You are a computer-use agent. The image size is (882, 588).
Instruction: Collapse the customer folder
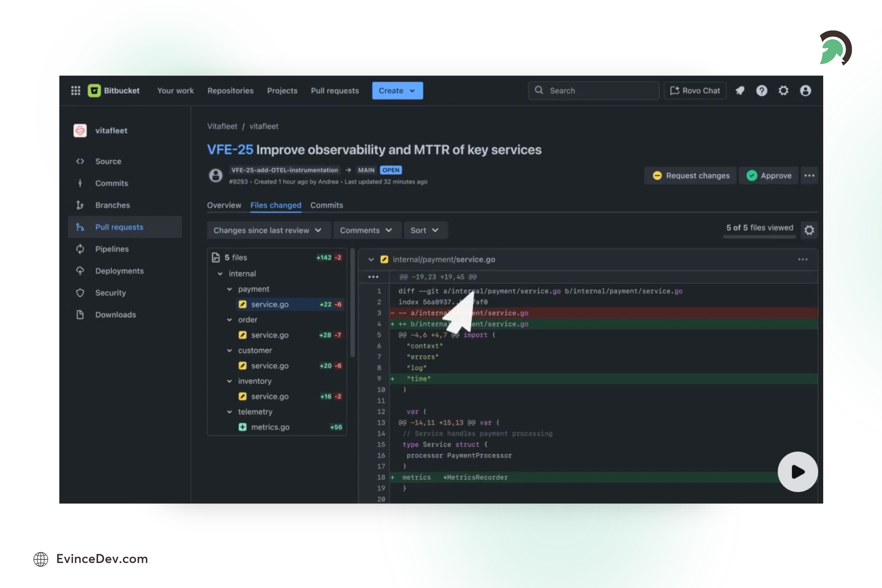point(229,350)
